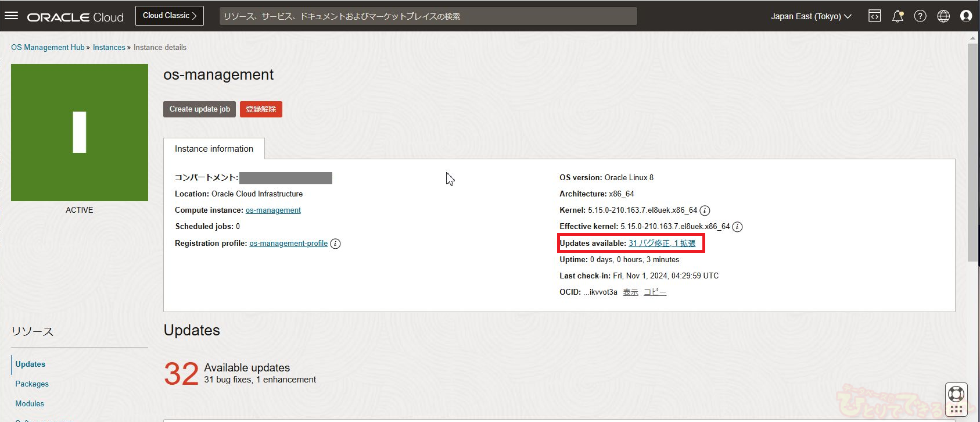Click the info icon next to Kernel
This screenshot has width=980, height=422.
705,210
